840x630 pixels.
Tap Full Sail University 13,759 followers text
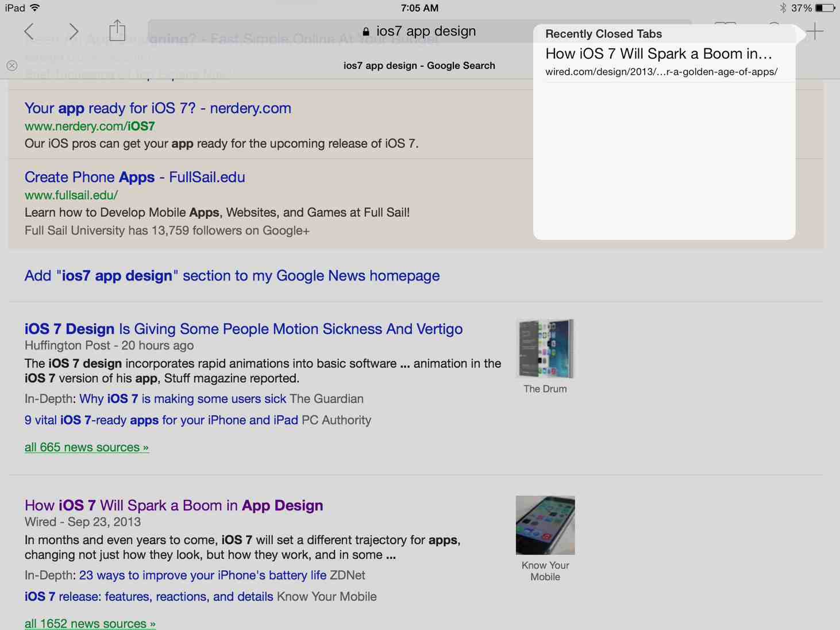pyautogui.click(x=167, y=231)
